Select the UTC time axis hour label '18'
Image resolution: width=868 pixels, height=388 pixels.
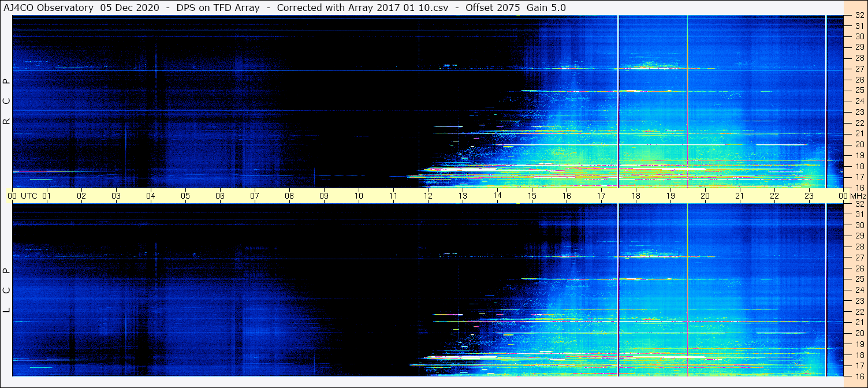[636, 196]
